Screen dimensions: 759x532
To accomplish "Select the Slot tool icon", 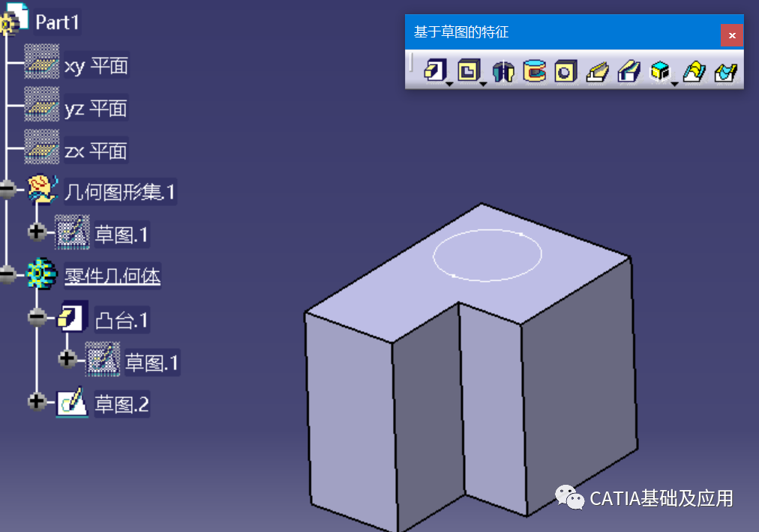I will point(628,71).
